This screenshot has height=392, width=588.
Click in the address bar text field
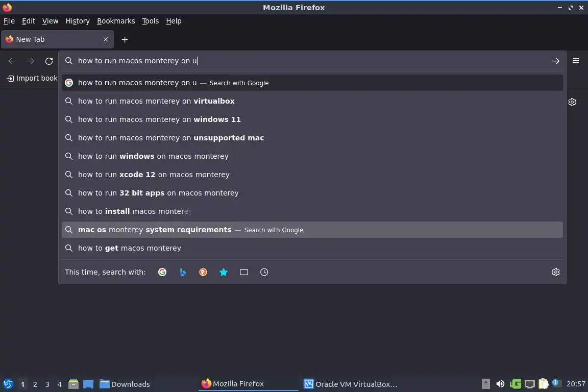(311, 61)
